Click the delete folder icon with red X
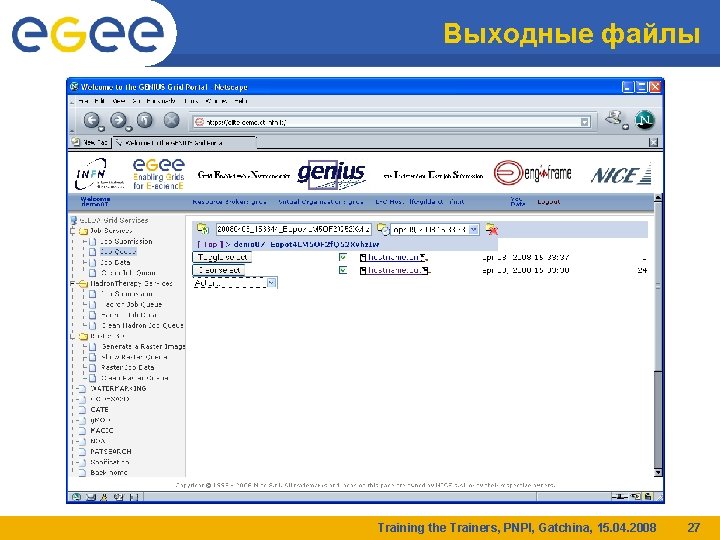Image resolution: width=720 pixels, height=540 pixels. [492, 229]
